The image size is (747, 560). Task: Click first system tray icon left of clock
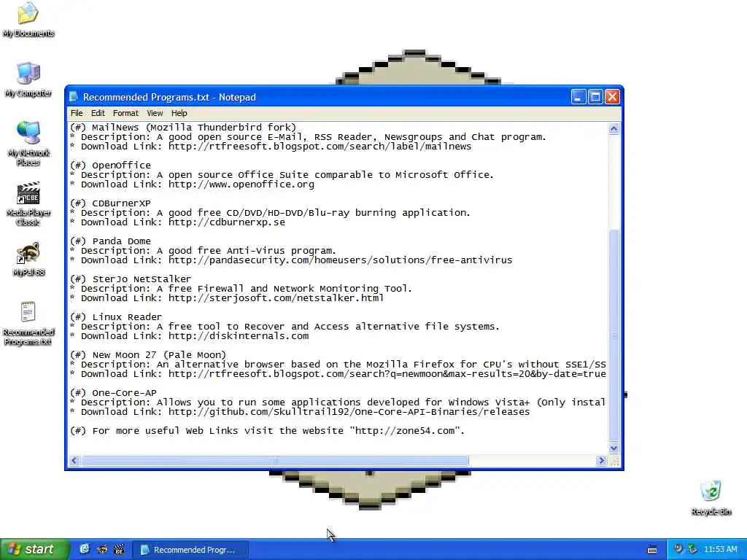click(x=678, y=549)
